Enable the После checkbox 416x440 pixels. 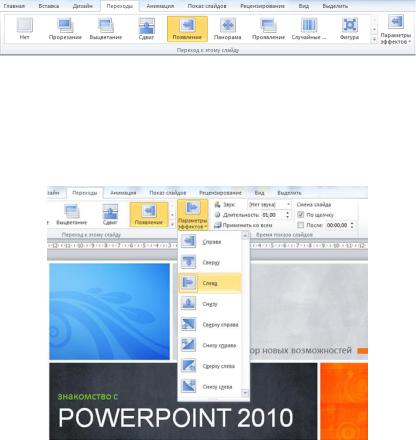pyautogui.click(x=301, y=225)
